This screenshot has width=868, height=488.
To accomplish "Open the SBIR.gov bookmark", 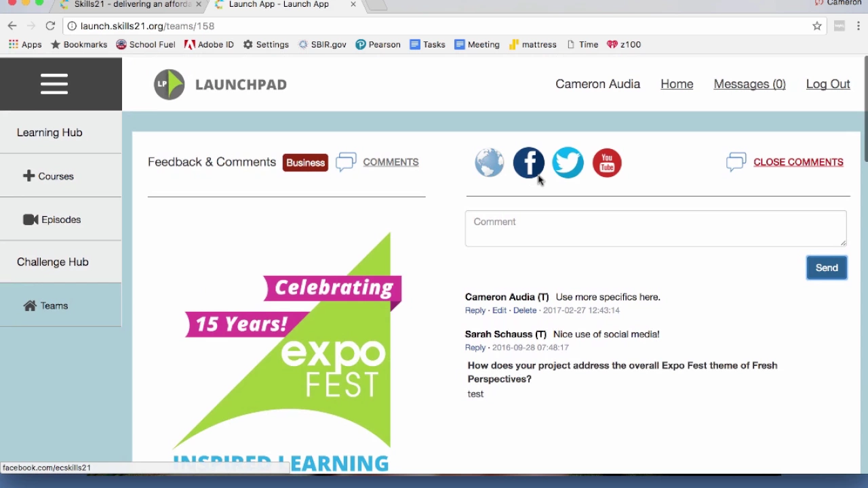I will (322, 45).
